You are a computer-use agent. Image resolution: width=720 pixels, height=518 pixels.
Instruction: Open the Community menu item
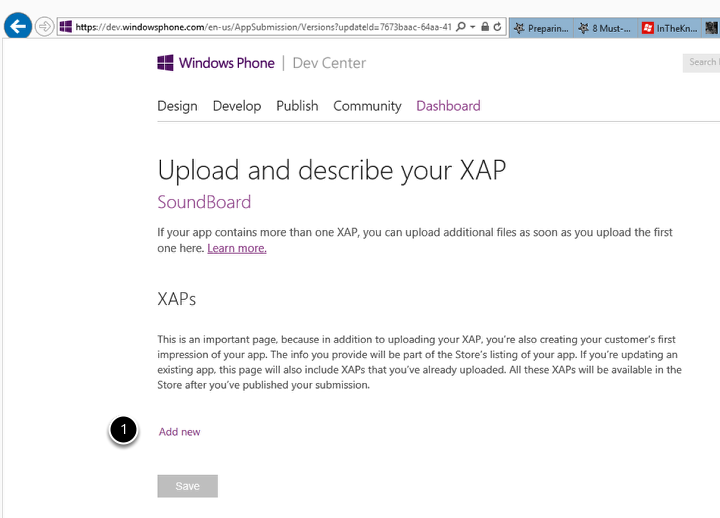pyautogui.click(x=367, y=106)
